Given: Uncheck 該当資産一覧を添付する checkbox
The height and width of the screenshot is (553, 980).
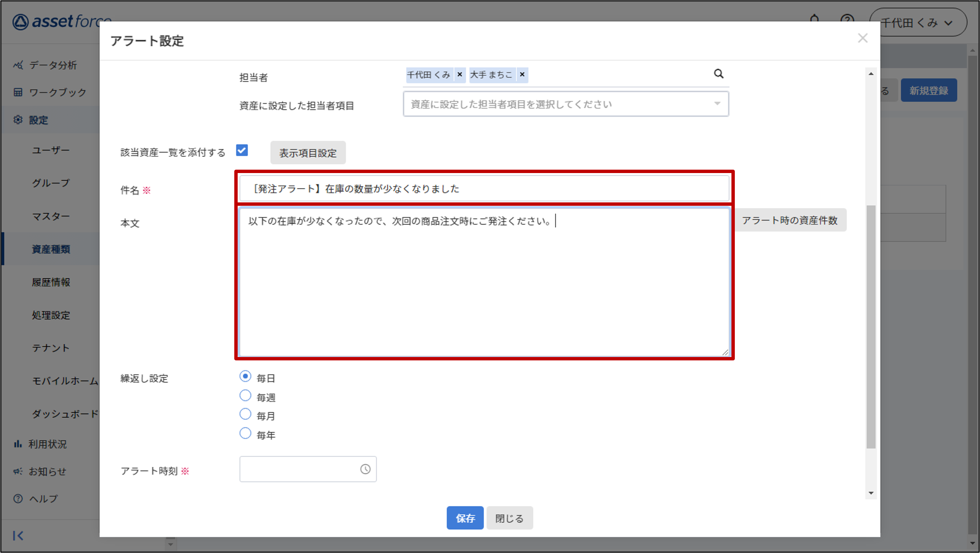Looking at the screenshot, I should point(242,150).
